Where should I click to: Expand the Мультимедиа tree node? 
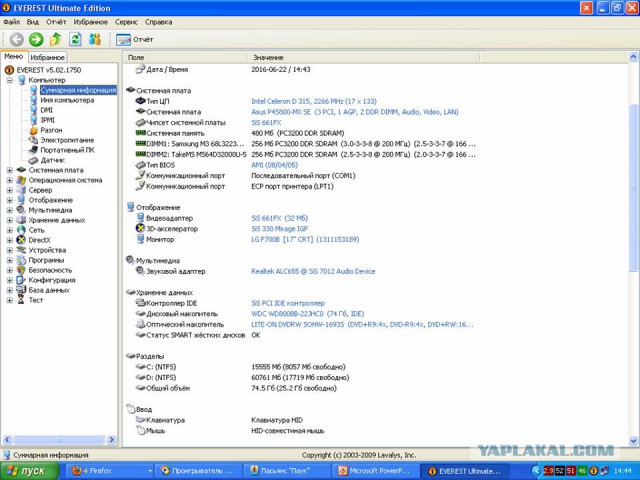[9, 210]
